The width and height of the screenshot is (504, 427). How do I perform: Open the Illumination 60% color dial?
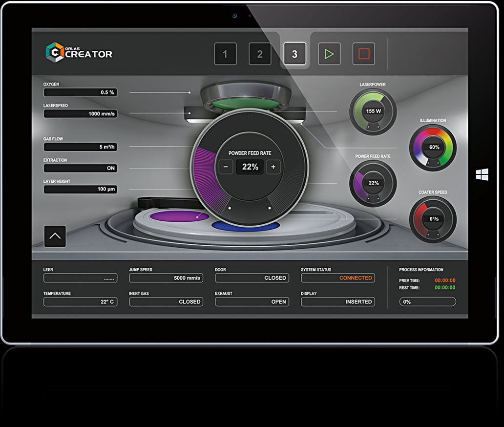tap(433, 148)
